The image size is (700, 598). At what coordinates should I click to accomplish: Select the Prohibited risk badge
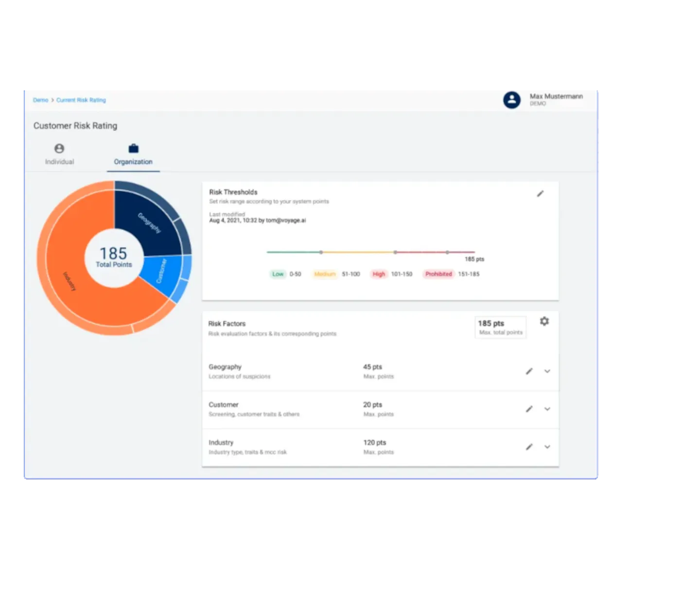click(x=438, y=274)
